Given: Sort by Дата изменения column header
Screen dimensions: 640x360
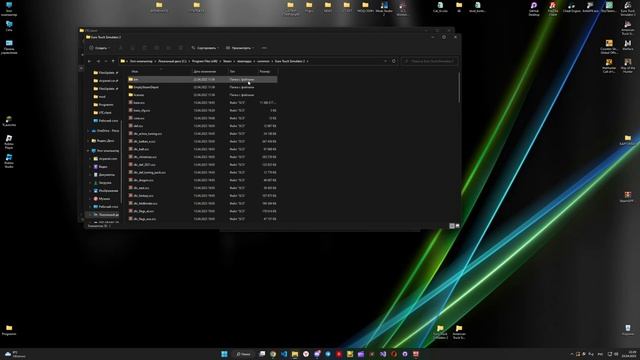Looking at the screenshot, I should [210, 71].
